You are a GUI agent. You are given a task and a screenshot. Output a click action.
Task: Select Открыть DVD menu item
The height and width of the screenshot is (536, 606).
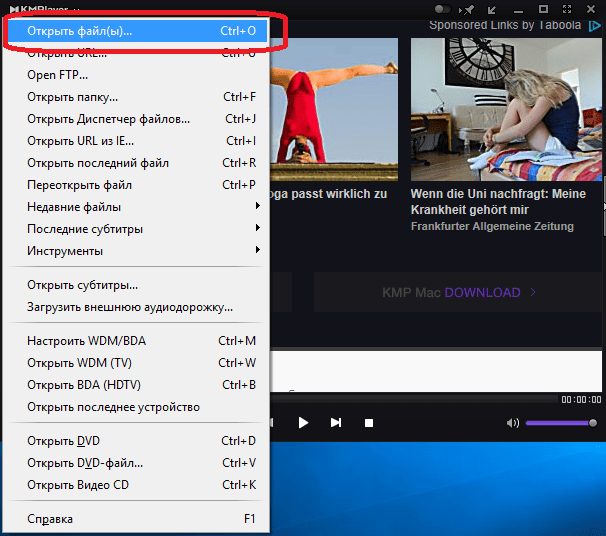138,441
